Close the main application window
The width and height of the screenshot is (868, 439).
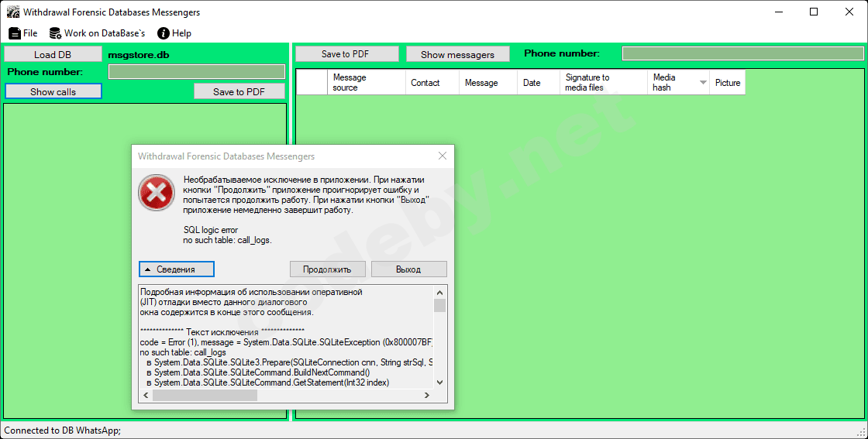pyautogui.click(x=849, y=12)
